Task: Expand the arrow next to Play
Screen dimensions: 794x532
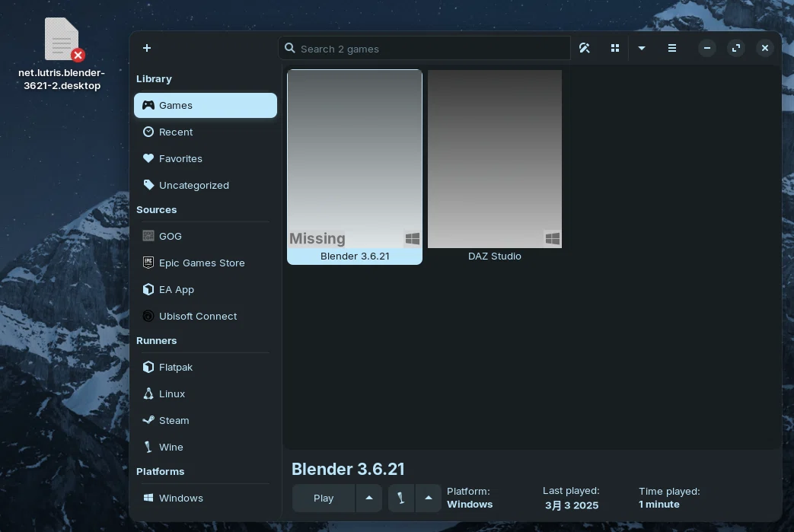Action: pos(369,499)
